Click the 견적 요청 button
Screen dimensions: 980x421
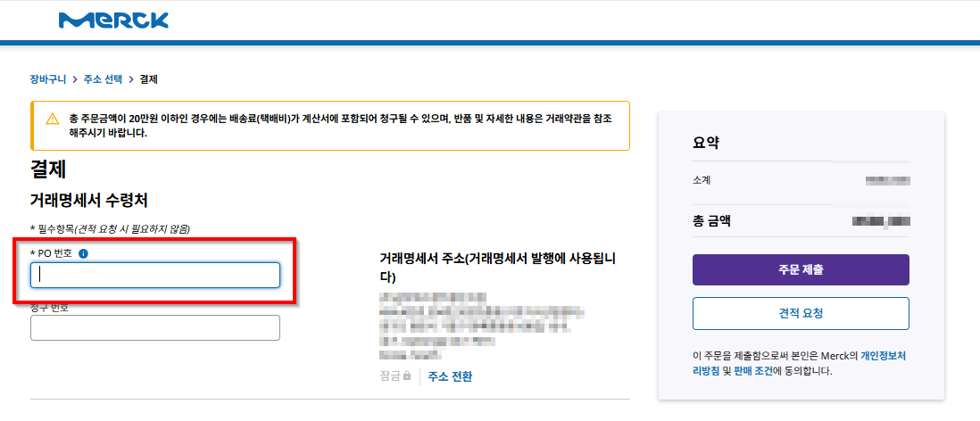point(801,314)
